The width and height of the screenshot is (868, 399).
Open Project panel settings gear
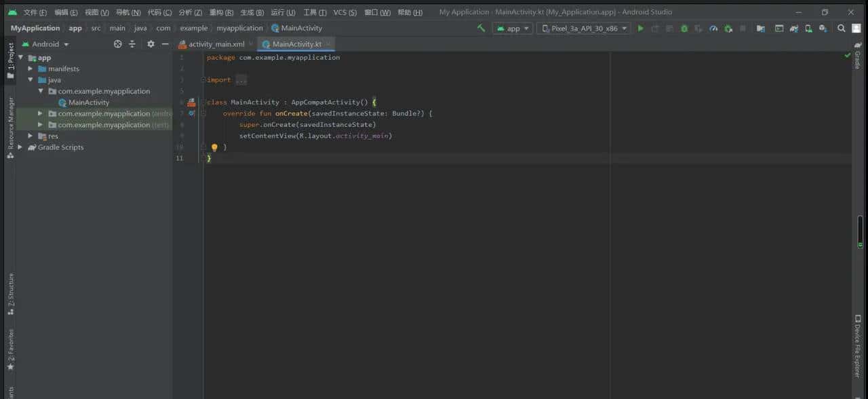coord(151,43)
